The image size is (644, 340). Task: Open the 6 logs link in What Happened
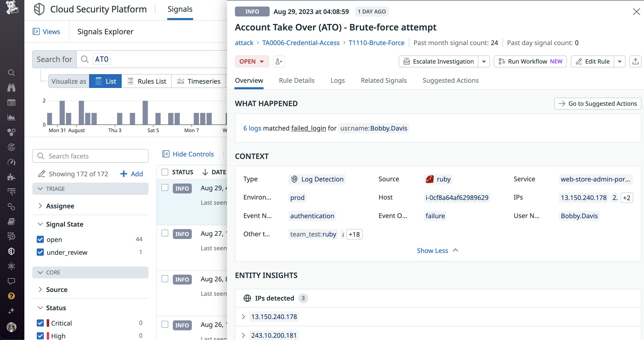point(252,128)
